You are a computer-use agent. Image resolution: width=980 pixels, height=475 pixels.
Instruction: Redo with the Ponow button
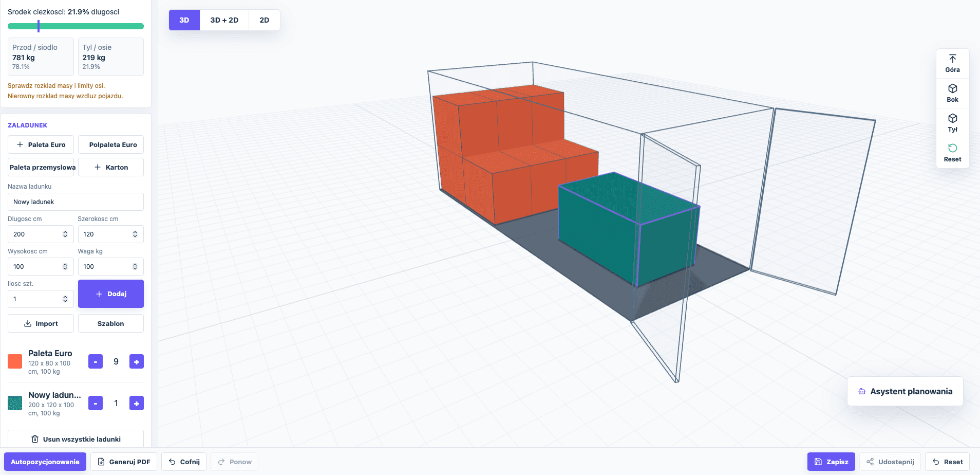point(235,462)
